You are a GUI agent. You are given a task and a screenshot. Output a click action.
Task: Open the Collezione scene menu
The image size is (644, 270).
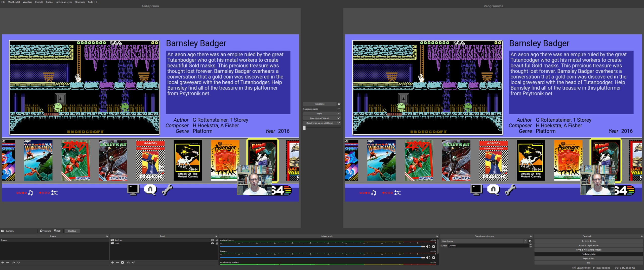pos(64,2)
